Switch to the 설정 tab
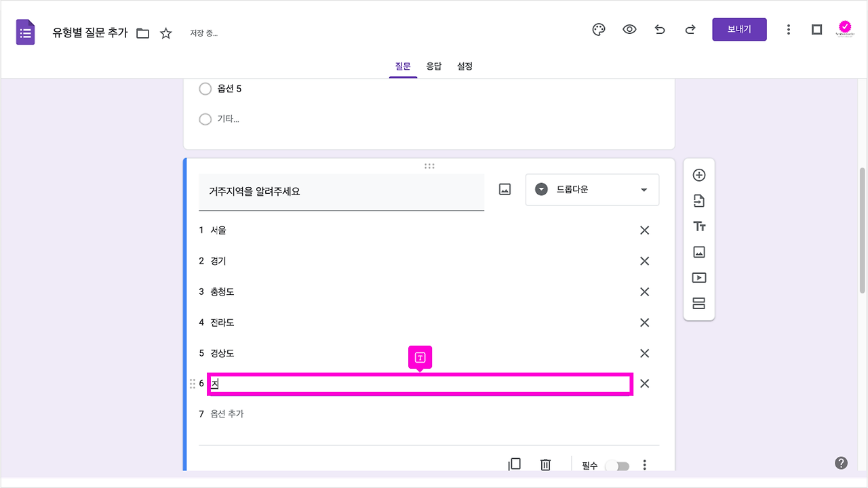The height and width of the screenshot is (488, 868). (x=465, y=66)
